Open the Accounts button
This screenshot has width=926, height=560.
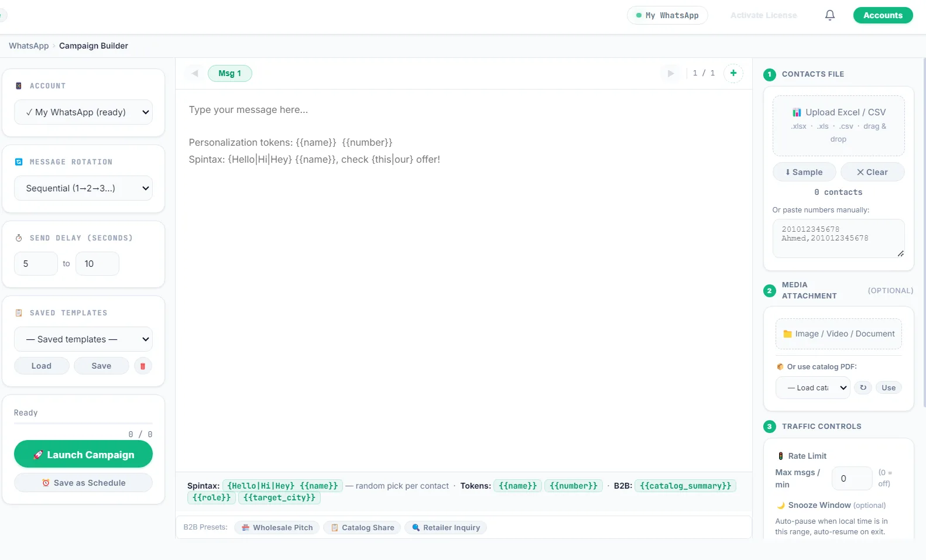(x=883, y=15)
